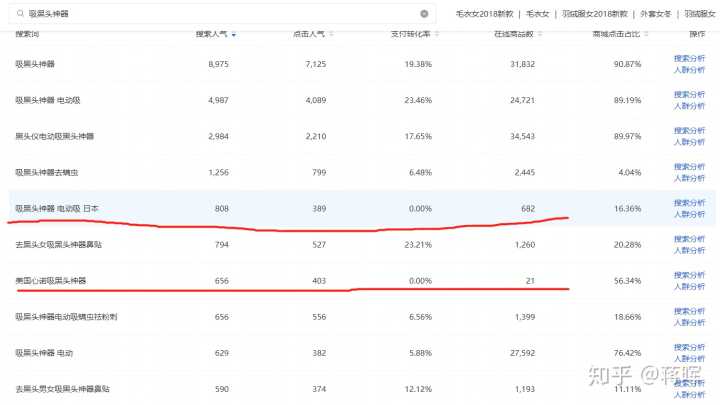720x405 pixels.
Task: Click conversion rate 23.46%
Action: click(x=418, y=100)
